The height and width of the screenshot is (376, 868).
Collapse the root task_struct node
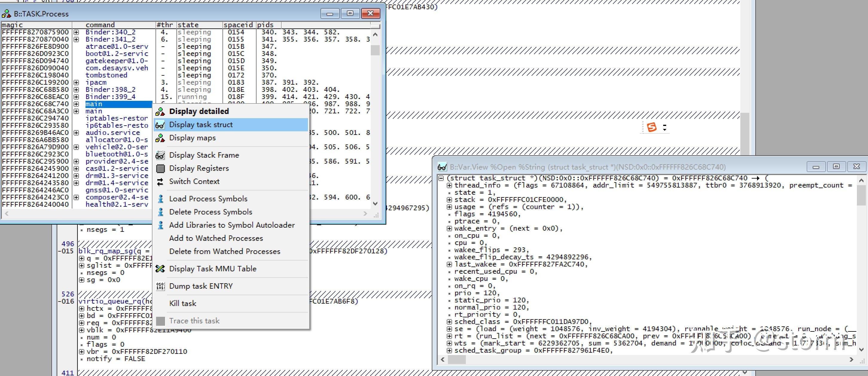click(x=441, y=178)
